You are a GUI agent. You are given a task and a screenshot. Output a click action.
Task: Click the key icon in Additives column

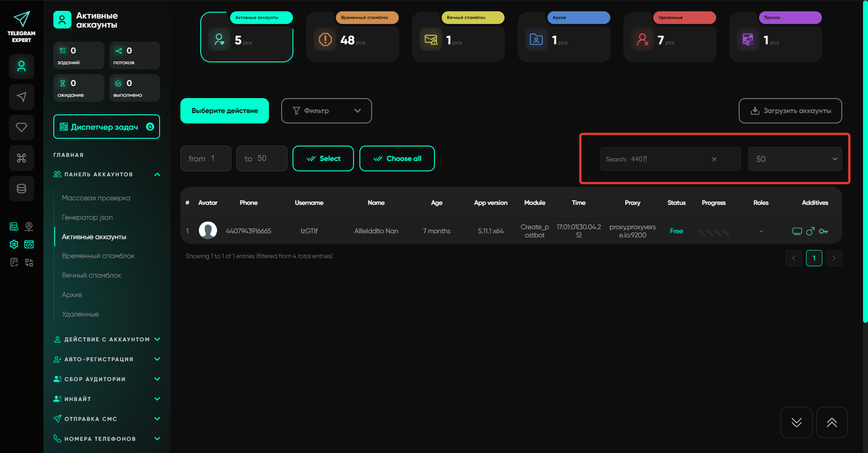click(x=823, y=231)
